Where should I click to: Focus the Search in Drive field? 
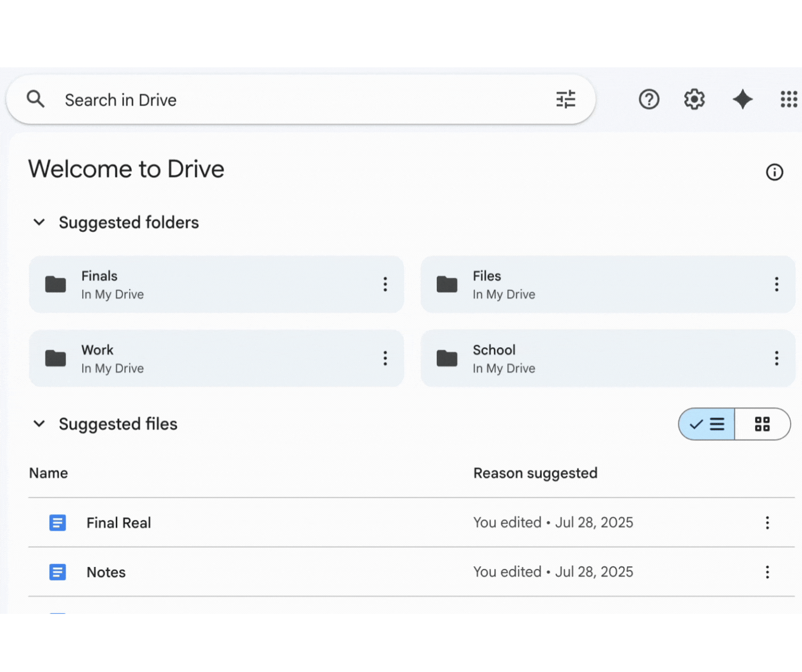click(301, 99)
